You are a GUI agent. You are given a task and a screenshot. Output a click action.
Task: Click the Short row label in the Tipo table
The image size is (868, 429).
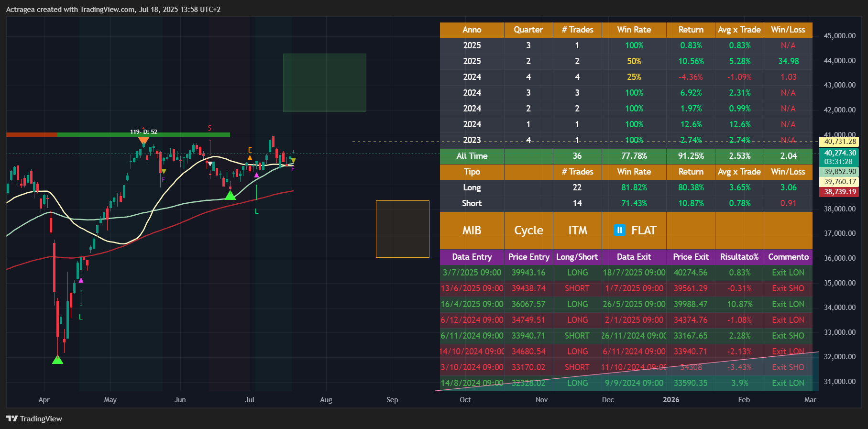tap(472, 203)
